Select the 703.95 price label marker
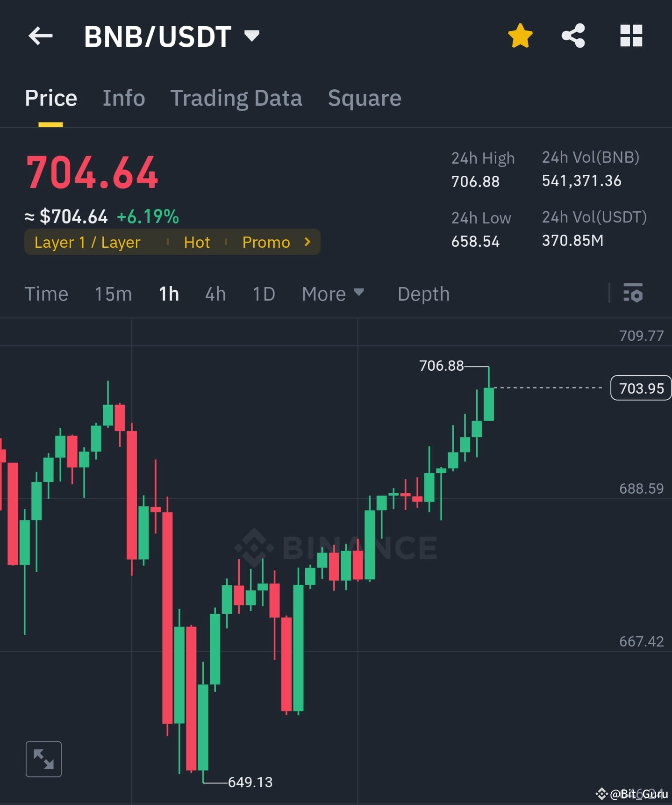 tap(640, 388)
